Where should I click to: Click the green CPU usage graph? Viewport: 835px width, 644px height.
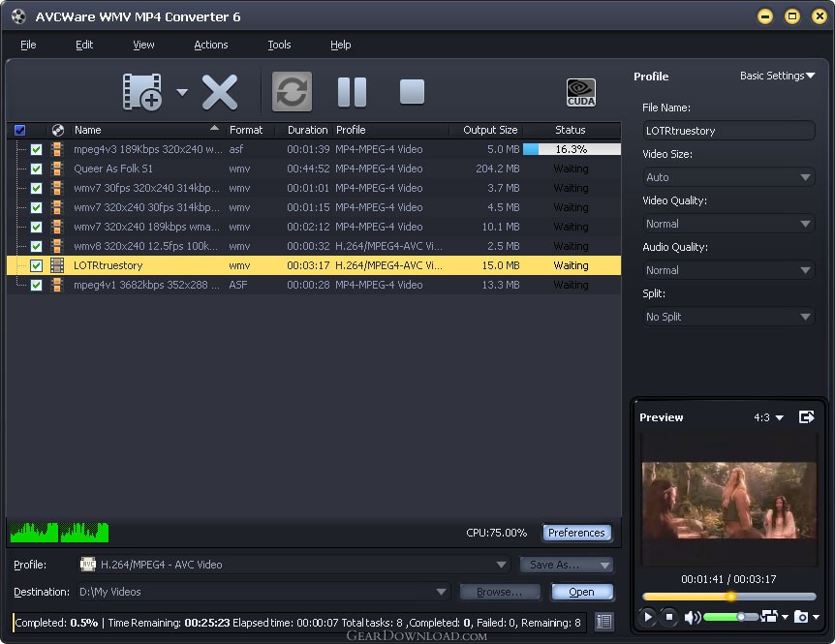point(59,533)
